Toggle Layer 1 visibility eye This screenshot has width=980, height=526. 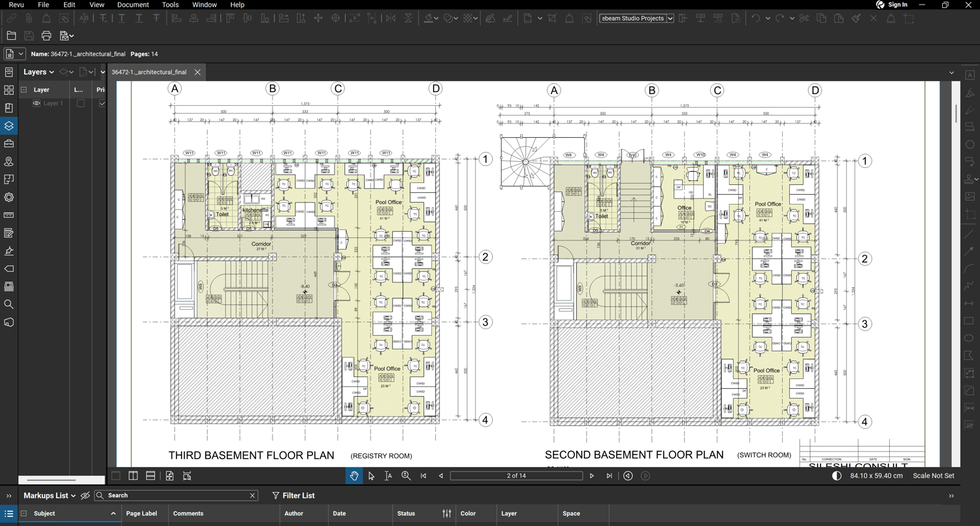(x=37, y=103)
